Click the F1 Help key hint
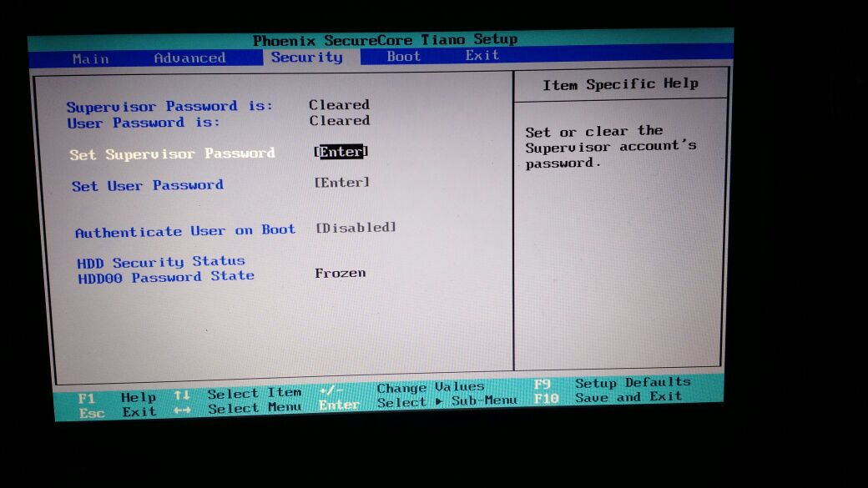Image resolution: width=868 pixels, height=488 pixels. 117,398
